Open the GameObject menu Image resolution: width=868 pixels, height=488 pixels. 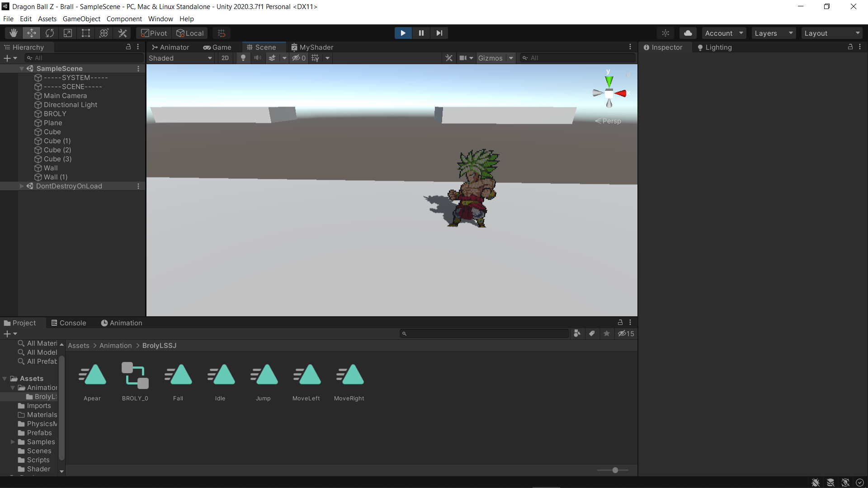81,19
